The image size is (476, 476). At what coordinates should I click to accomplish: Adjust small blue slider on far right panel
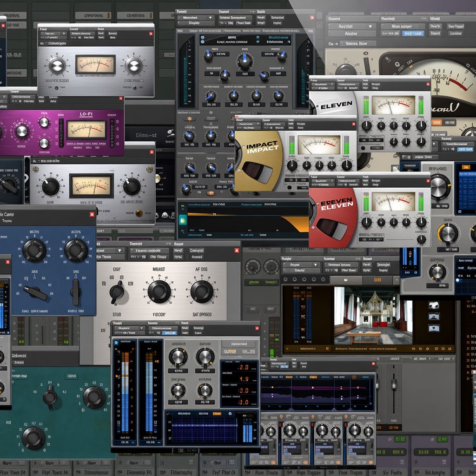[457, 280]
